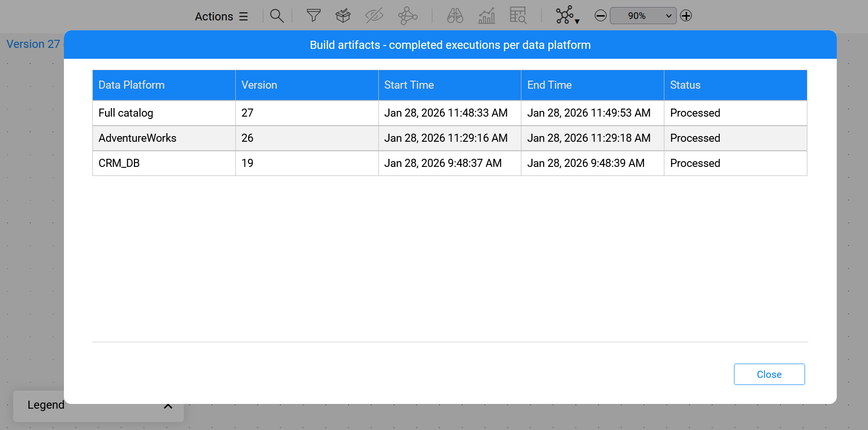This screenshot has height=430, width=868.
Task: Close the build artifacts dialog
Action: tap(769, 374)
